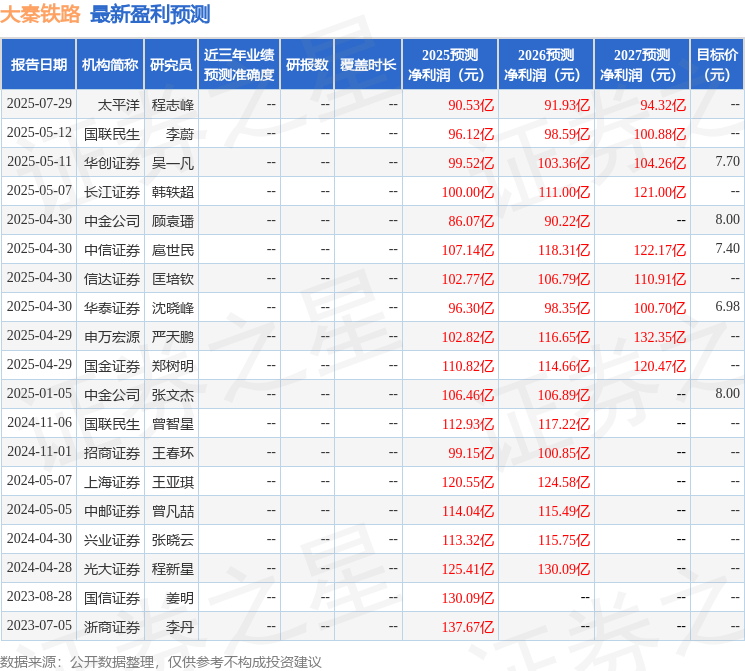Click the 报告日期 column header
This screenshot has height=671, width=745.
point(38,65)
